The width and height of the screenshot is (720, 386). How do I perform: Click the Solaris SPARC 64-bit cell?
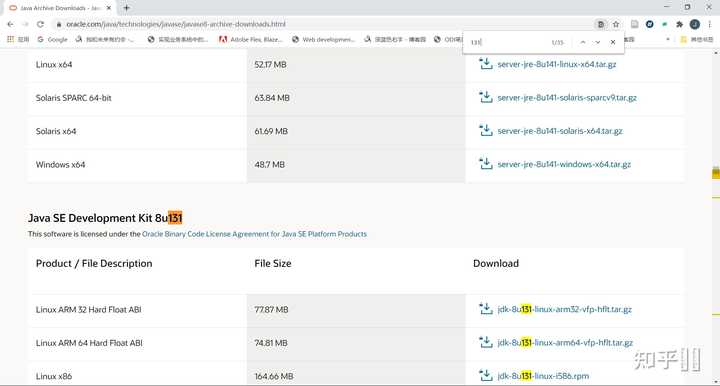click(73, 98)
